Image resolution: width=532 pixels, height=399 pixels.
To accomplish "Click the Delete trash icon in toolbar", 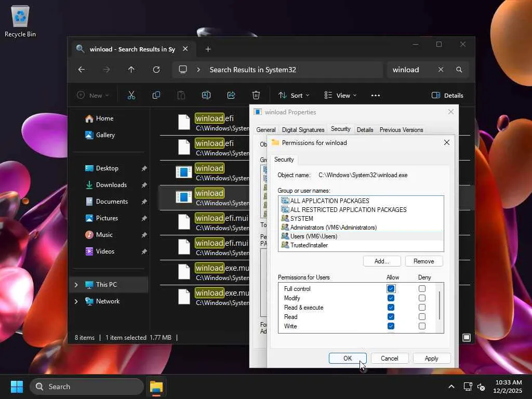I will [x=256, y=95].
